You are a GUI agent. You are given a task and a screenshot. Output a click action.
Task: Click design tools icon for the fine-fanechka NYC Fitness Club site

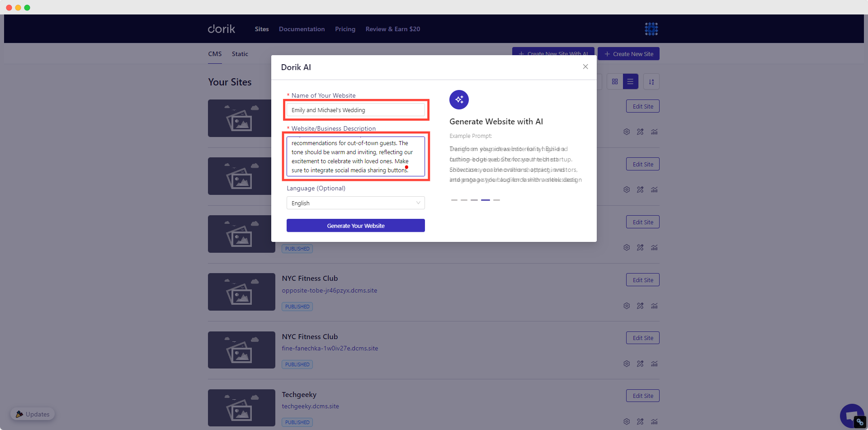click(640, 364)
